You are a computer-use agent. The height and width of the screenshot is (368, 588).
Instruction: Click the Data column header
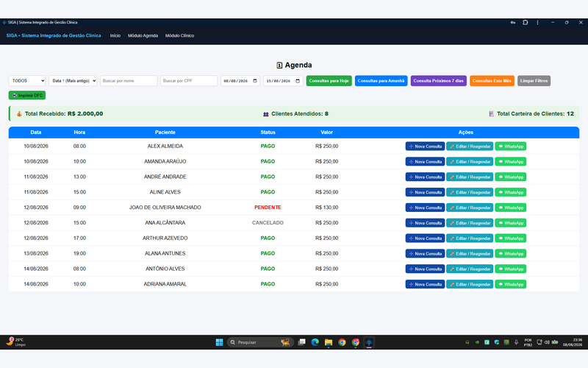click(36, 132)
